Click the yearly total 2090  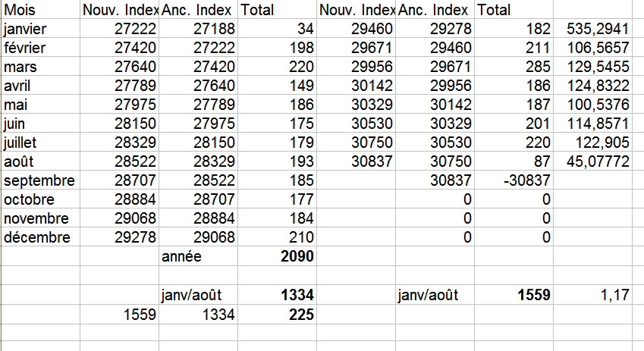(277, 255)
